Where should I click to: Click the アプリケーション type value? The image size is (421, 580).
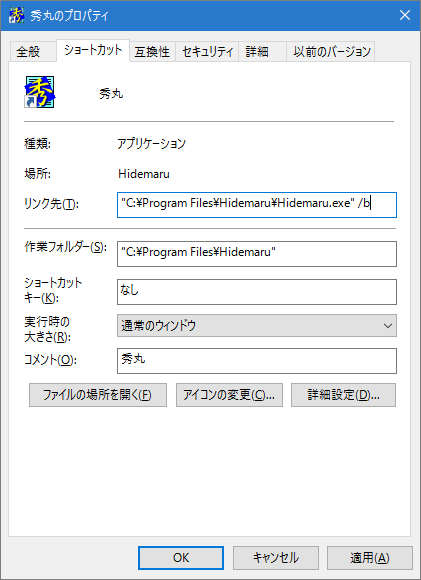[151, 144]
